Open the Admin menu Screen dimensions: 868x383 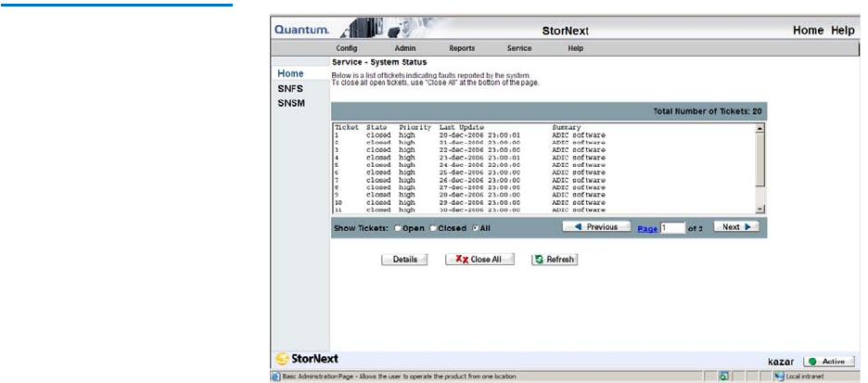pyautogui.click(x=405, y=49)
